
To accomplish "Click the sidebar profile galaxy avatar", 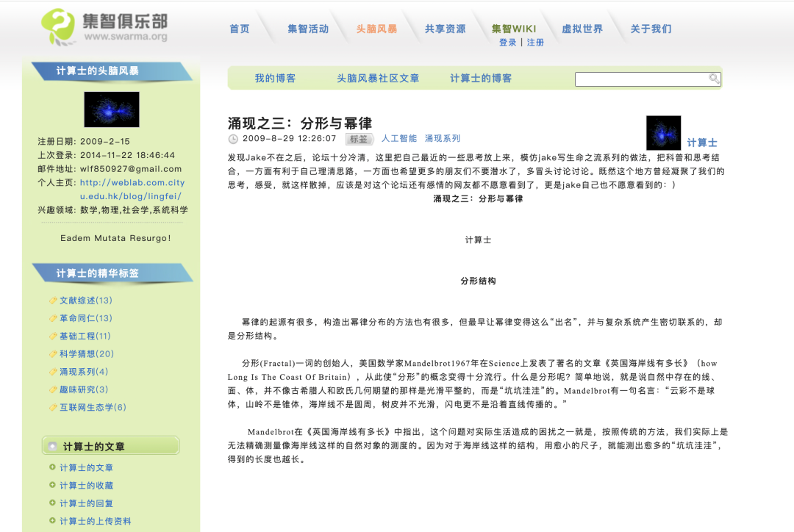I will pos(111,109).
